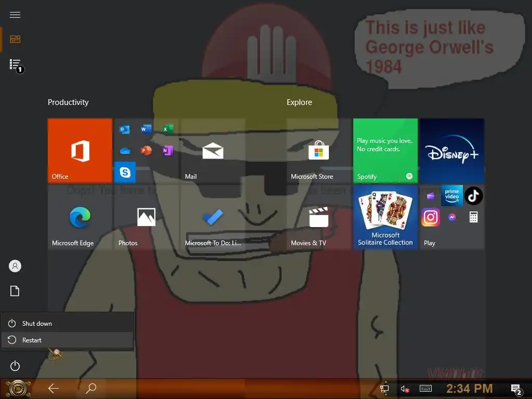
Task: Open PowerPoint small tile
Action: pos(146,151)
